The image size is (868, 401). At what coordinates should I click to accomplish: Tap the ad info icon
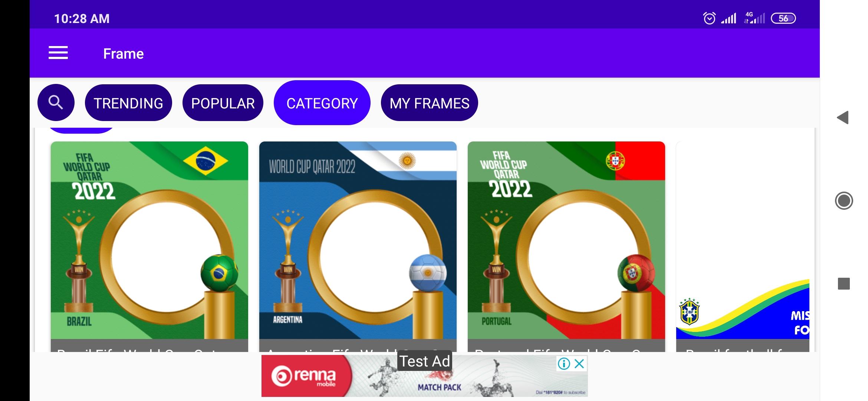(564, 363)
